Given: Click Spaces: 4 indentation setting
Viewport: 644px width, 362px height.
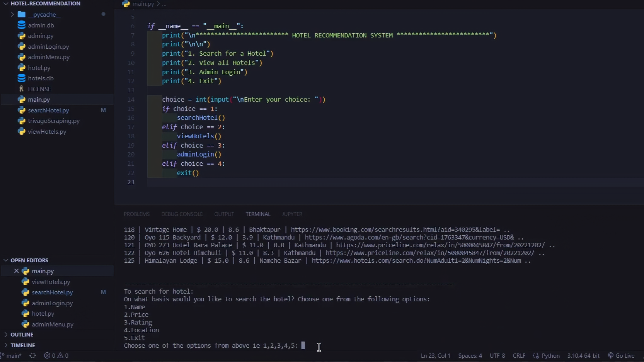Looking at the screenshot, I should [x=470, y=355].
